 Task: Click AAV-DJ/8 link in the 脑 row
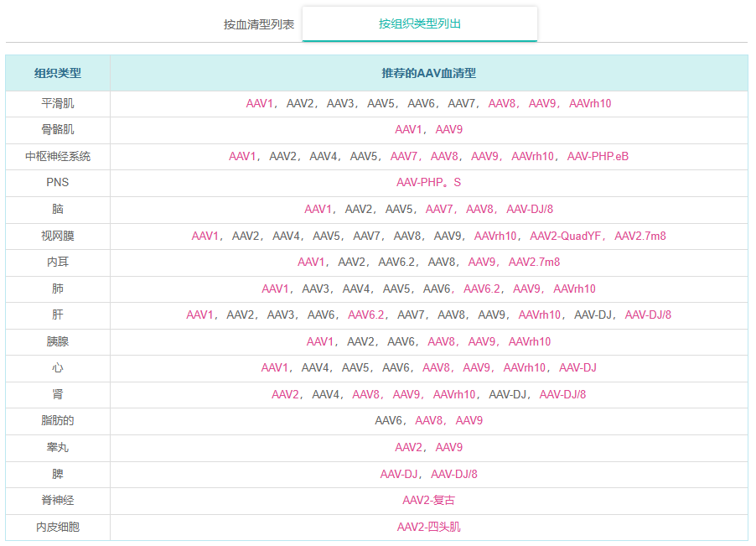tap(530, 209)
